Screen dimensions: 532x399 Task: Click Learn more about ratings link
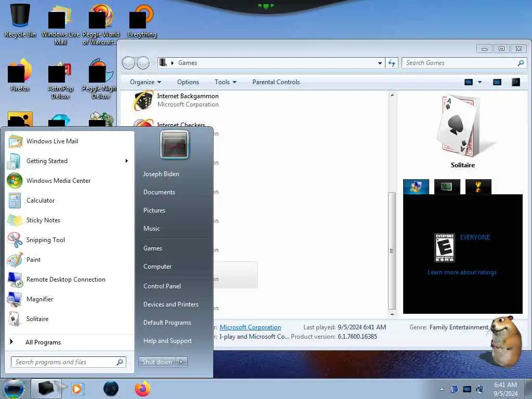click(x=462, y=272)
